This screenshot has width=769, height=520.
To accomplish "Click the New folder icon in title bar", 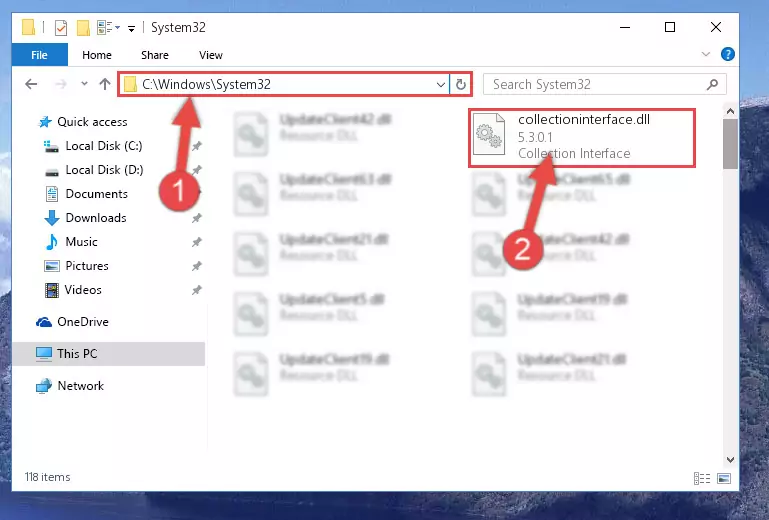I will [x=83, y=27].
